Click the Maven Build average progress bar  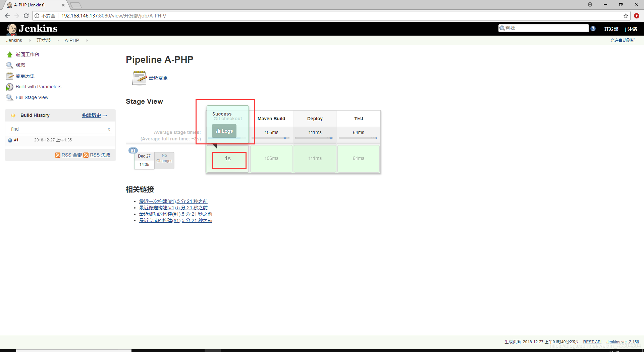(x=271, y=138)
